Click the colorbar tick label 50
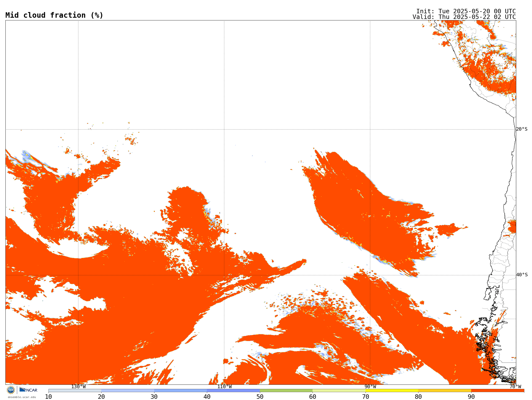This screenshot has height=400, width=532. coord(260,397)
